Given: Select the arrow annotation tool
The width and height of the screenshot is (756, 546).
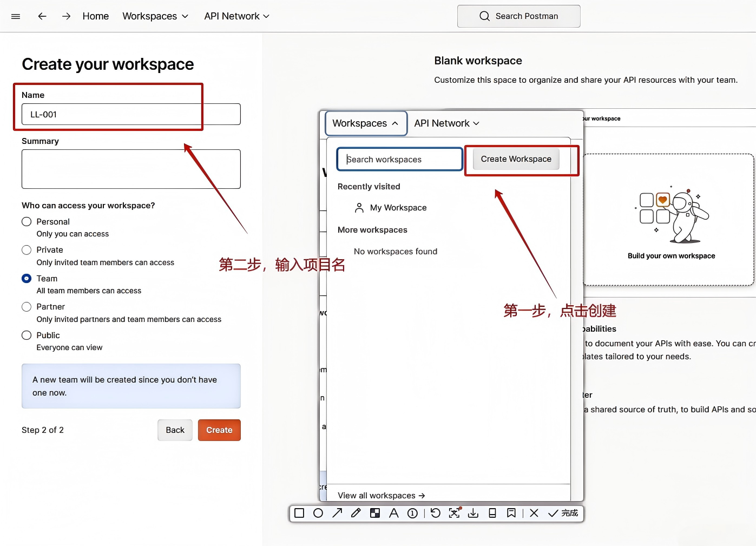Looking at the screenshot, I should point(337,513).
